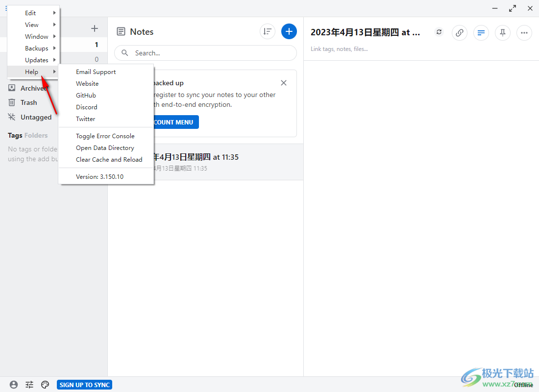Create a new note with blue plus button

(289, 32)
